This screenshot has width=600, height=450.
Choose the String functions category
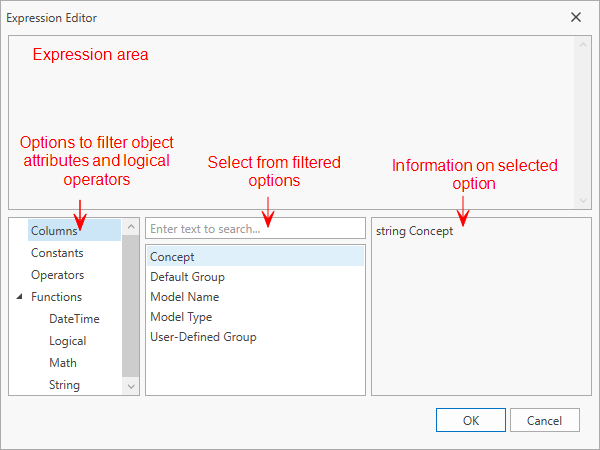click(x=64, y=385)
